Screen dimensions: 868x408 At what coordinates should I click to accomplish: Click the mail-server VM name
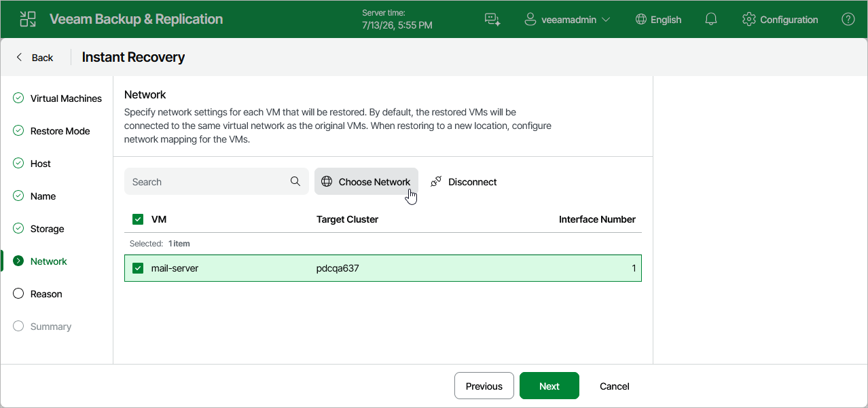tap(175, 268)
